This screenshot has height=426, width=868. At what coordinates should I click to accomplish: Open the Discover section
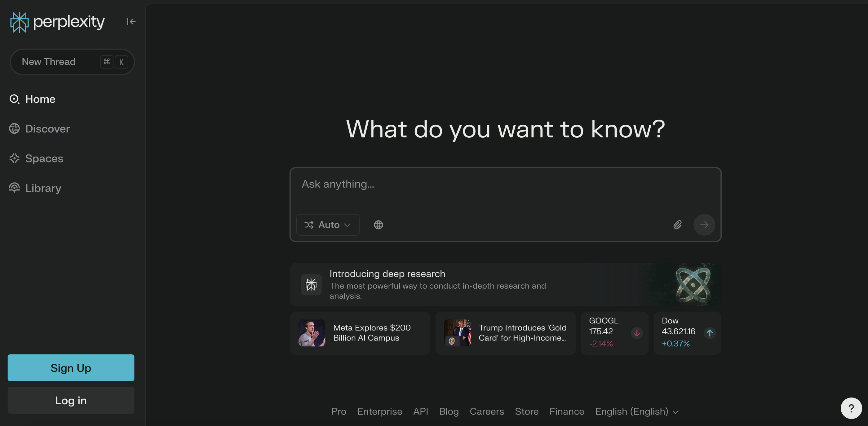pos(39,129)
